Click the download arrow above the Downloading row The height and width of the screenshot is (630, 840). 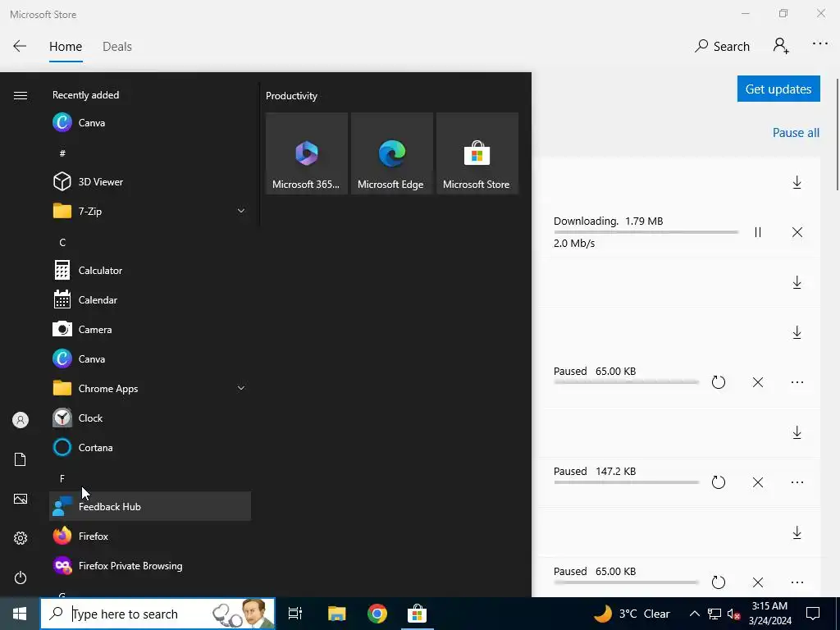pyautogui.click(x=797, y=182)
